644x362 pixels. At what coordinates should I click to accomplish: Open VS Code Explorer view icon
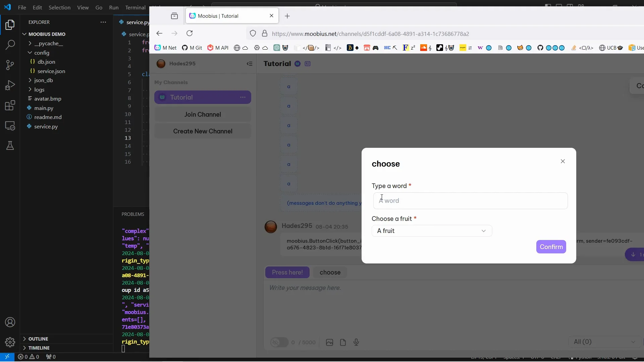[10, 25]
